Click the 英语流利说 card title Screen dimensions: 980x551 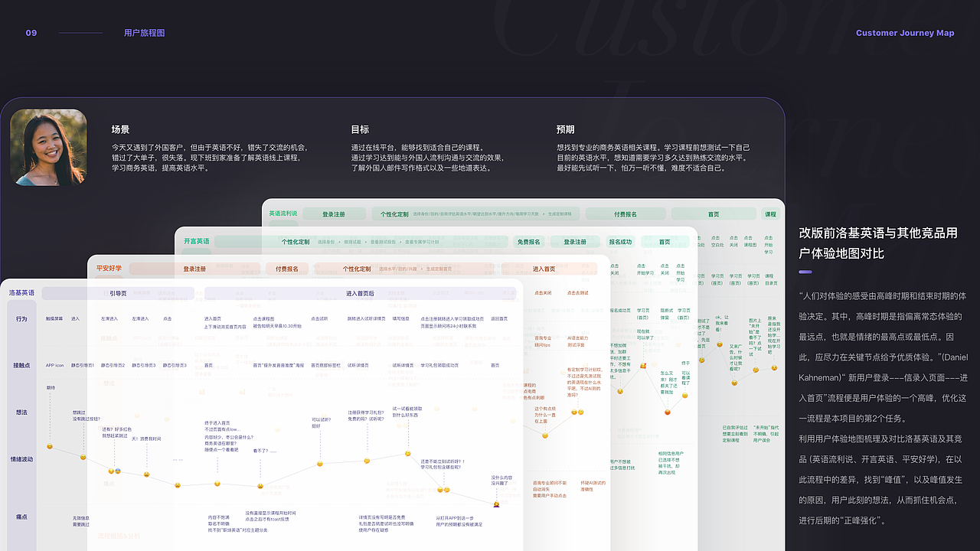coord(283,214)
